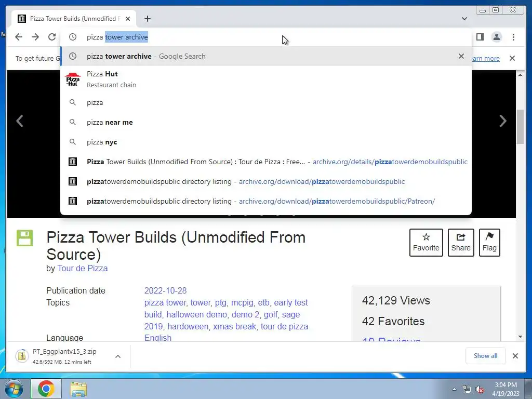Dismiss the info bar with its X
532x399 pixels.
point(512,58)
